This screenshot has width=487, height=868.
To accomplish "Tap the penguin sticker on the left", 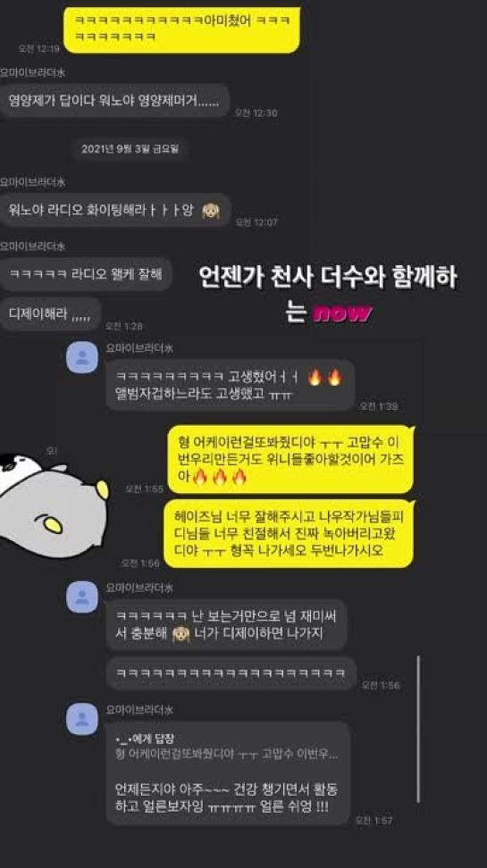I will click(54, 501).
